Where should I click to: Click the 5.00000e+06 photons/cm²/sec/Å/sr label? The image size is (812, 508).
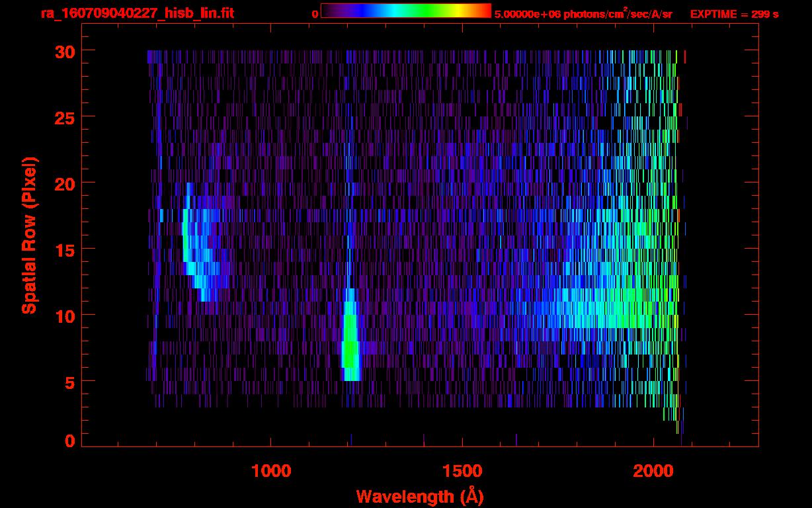click(583, 14)
